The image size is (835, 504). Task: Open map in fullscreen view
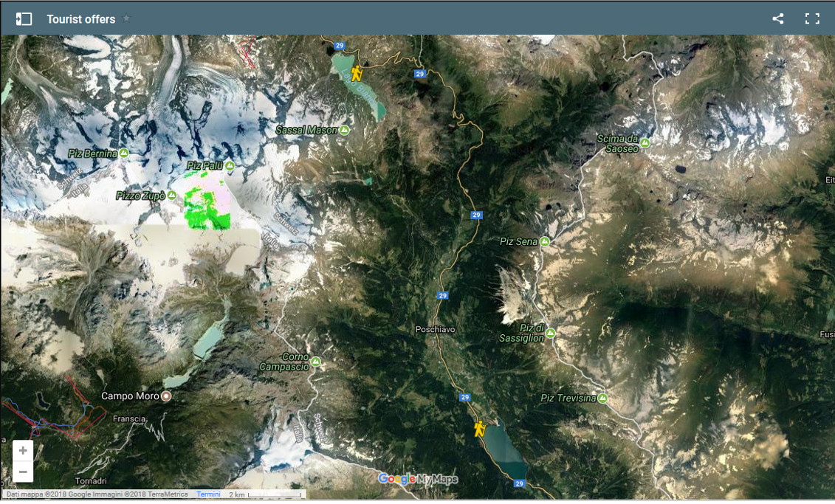812,19
